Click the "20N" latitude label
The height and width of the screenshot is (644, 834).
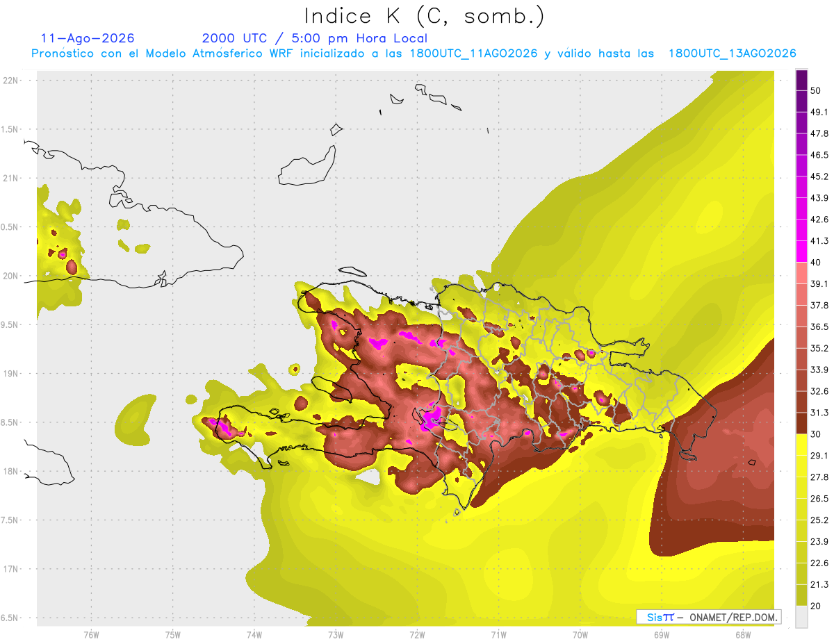point(11,276)
